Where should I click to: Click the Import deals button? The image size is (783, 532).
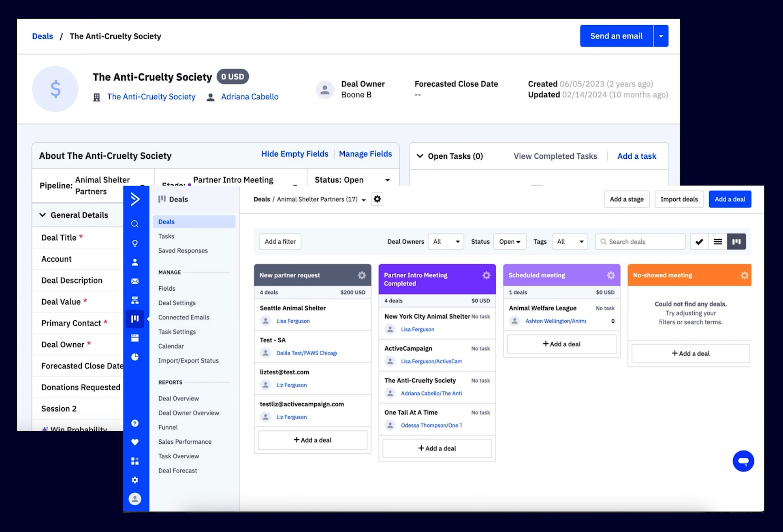point(679,199)
